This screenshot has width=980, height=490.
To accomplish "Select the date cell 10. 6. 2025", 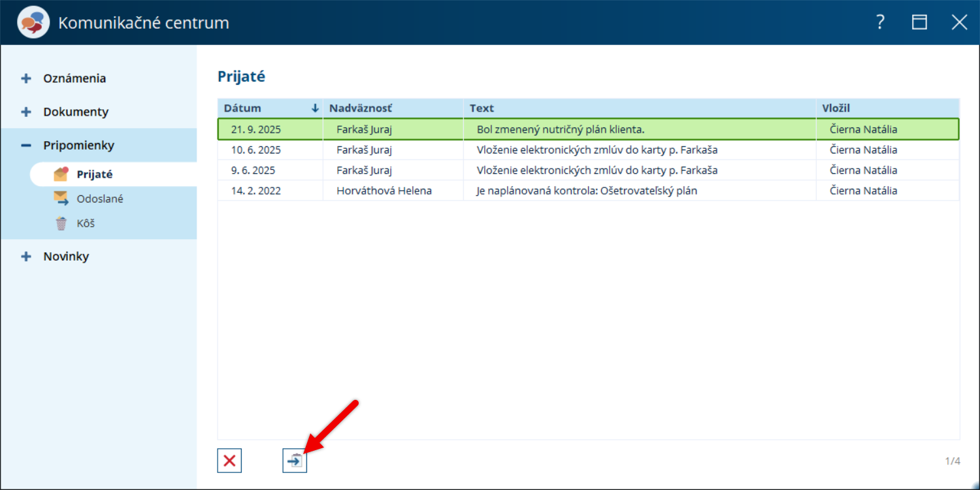I will [256, 150].
